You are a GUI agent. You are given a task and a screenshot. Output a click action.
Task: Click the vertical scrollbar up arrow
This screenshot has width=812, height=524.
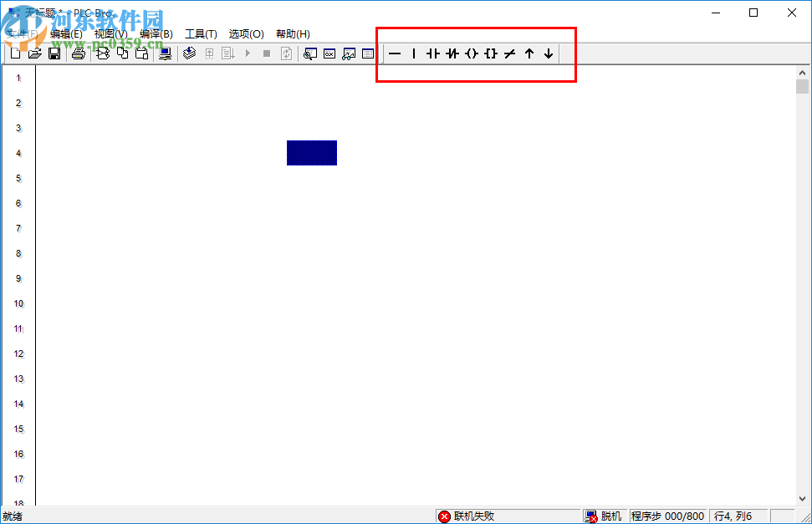click(x=802, y=71)
